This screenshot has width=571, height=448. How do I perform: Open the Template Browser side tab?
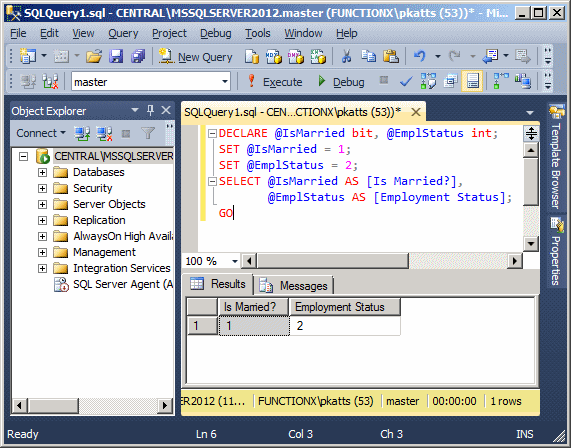pos(556,158)
